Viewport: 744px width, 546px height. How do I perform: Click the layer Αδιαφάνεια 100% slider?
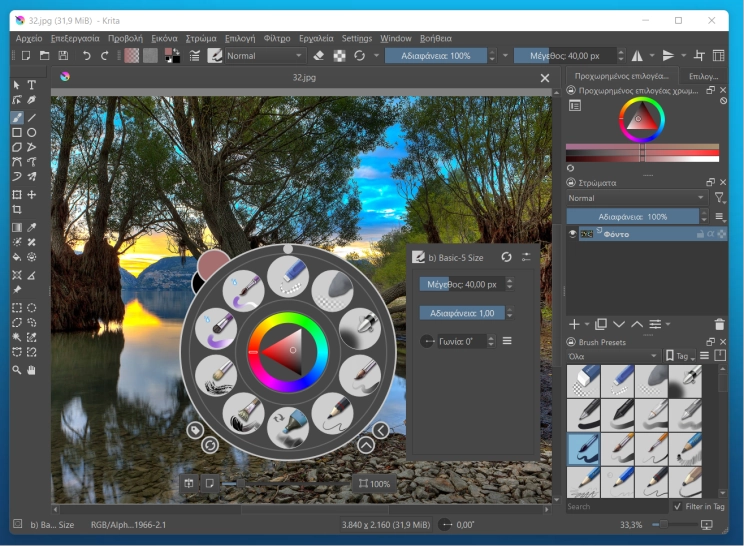point(632,217)
